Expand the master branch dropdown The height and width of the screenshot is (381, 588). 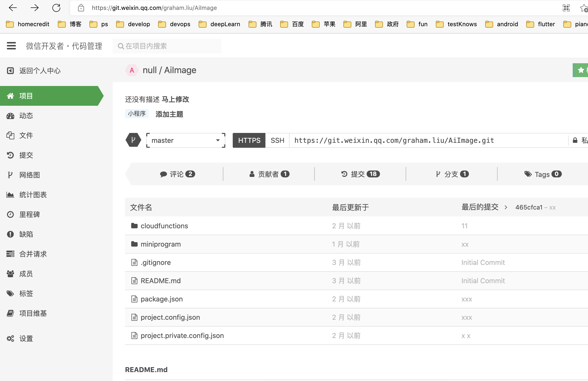click(x=186, y=140)
